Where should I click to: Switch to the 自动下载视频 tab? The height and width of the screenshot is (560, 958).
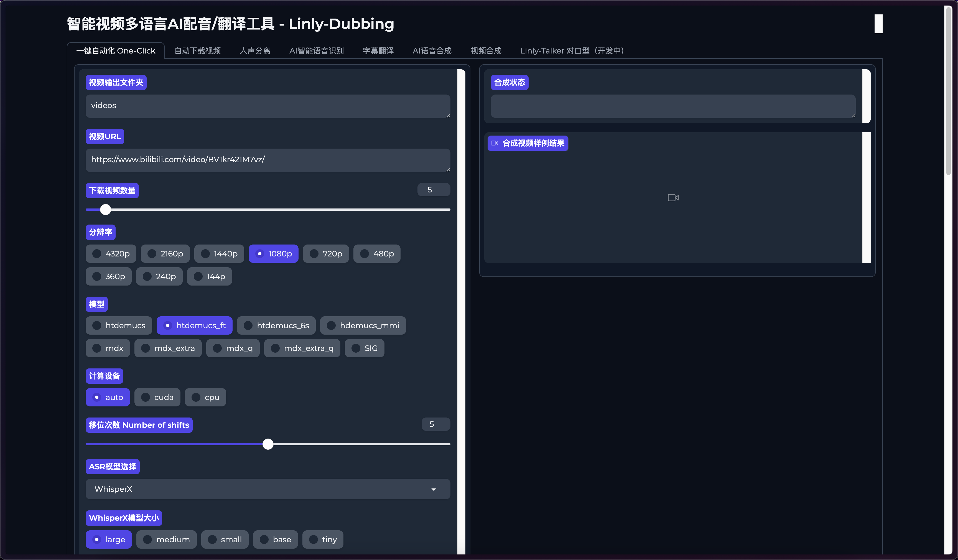point(197,51)
